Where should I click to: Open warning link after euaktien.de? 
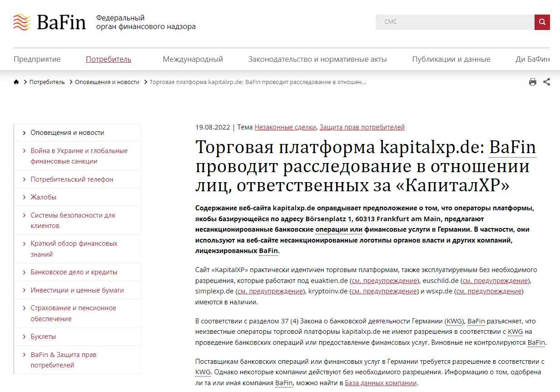pos(384,281)
